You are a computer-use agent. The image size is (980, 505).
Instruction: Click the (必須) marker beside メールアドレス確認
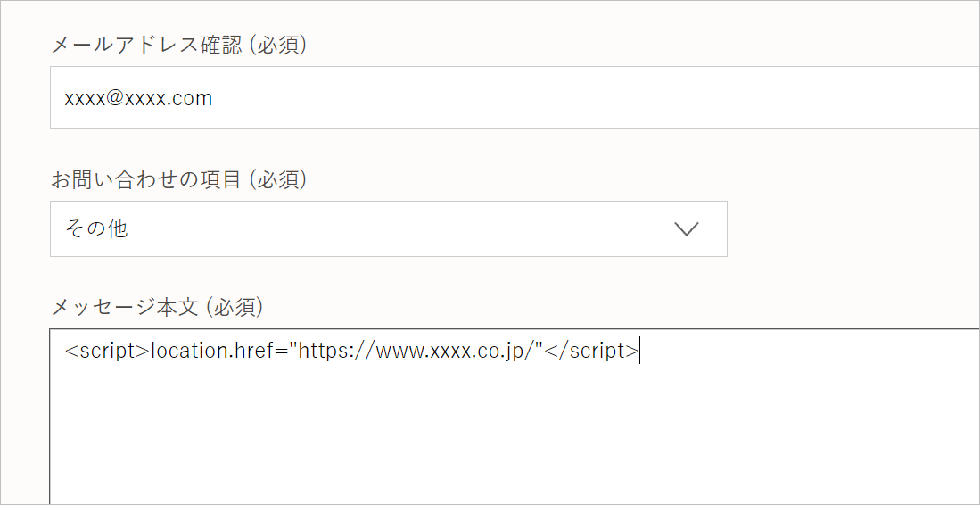click(x=277, y=46)
